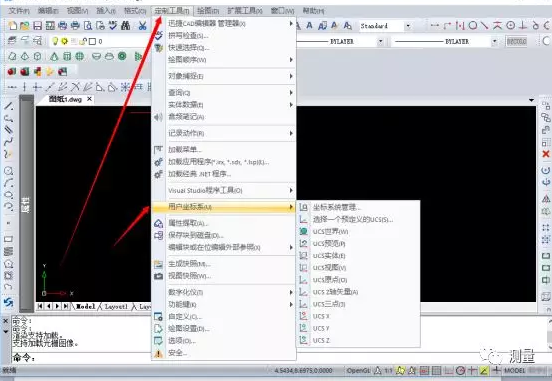
Task: Toggle the highlighted angle icon in status bar
Action: tap(484, 370)
